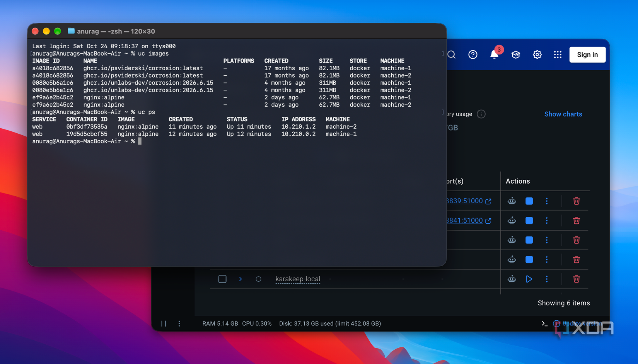This screenshot has width=638, height=364.
Task: Open port link 8841:51000
Action: pos(468,220)
